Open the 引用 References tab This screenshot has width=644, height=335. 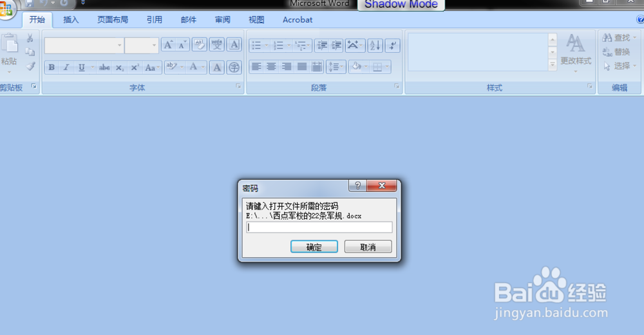click(x=155, y=20)
